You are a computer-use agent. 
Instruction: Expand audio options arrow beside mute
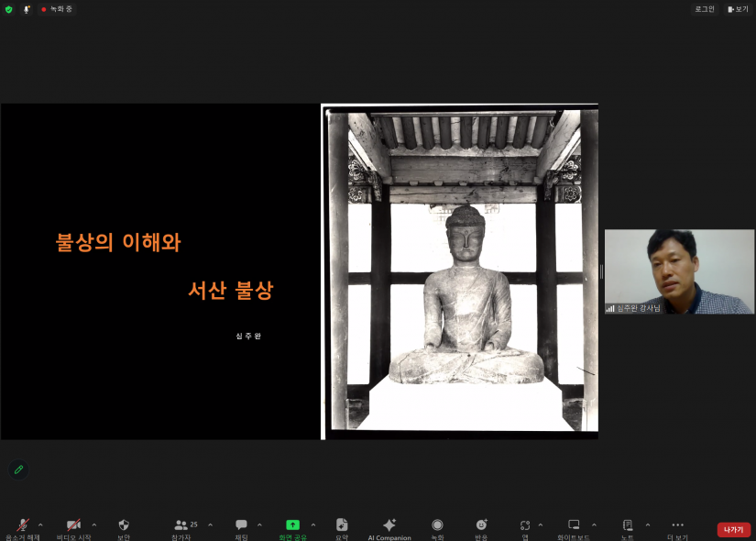tap(40, 525)
